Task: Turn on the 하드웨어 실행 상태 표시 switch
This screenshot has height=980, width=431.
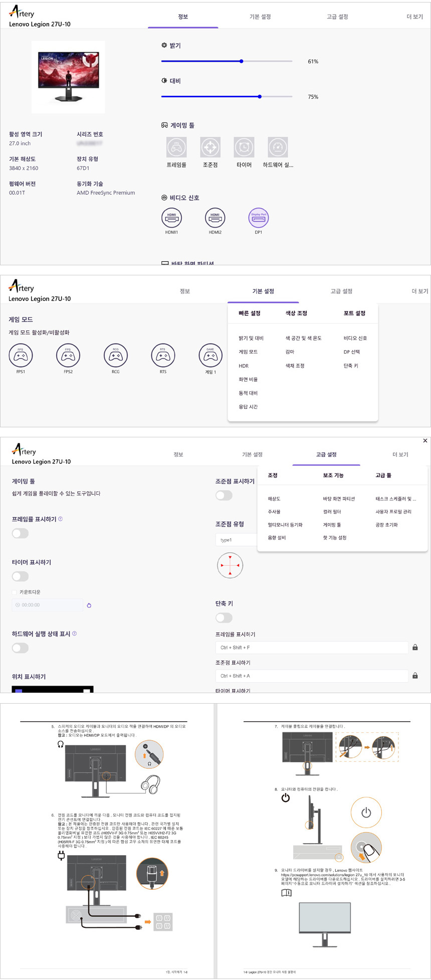Action: 21,648
